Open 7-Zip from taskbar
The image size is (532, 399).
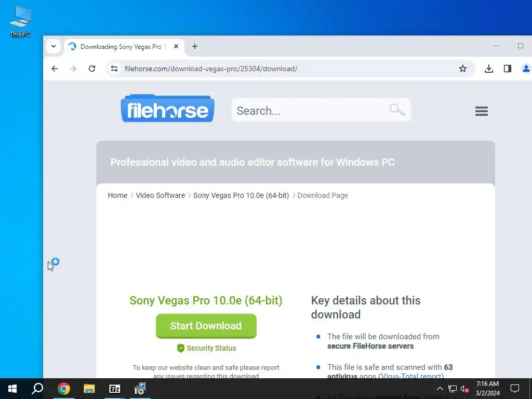coord(115,389)
